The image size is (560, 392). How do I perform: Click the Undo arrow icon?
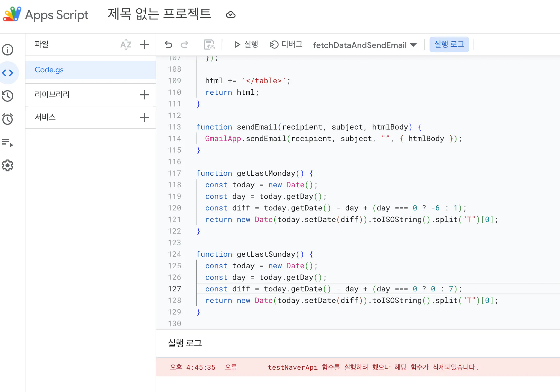168,45
